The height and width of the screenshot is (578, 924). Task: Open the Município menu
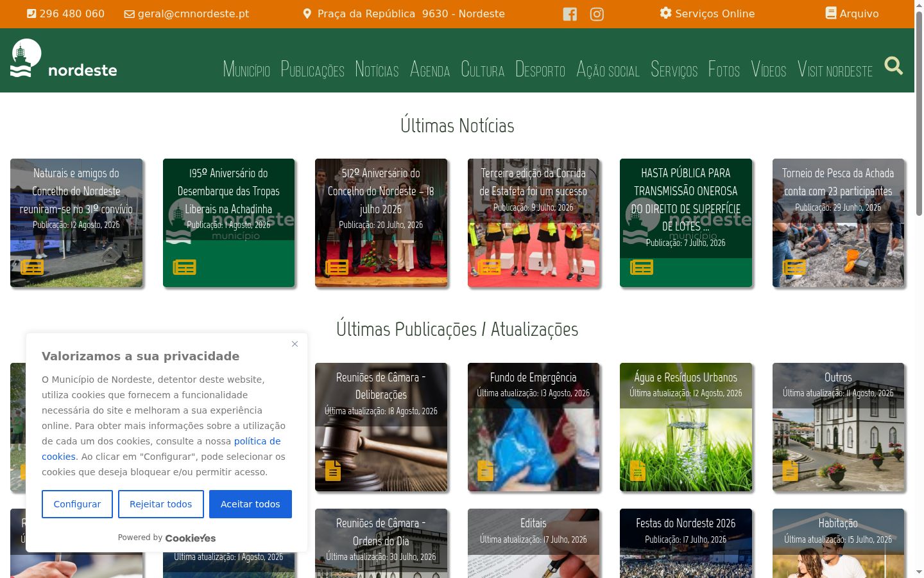coord(246,69)
